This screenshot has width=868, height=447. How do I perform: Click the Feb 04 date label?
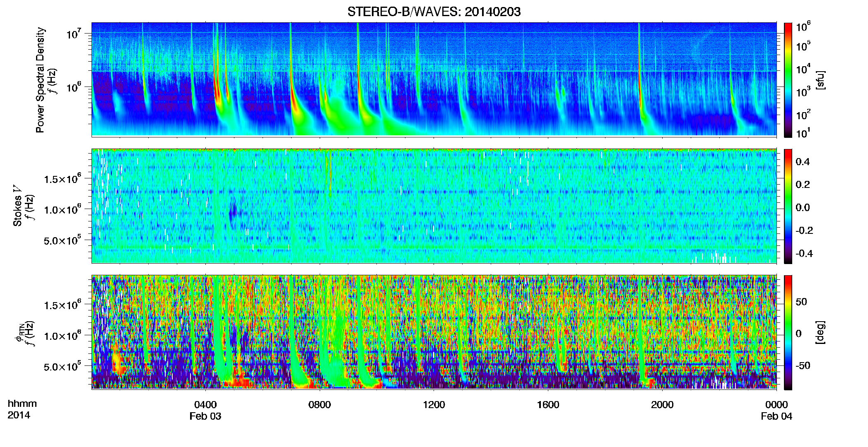tap(776, 416)
